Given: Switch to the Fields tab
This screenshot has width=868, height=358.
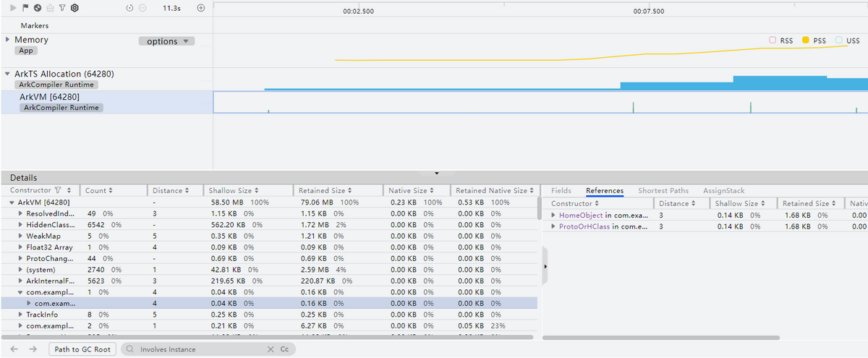Looking at the screenshot, I should click(x=561, y=190).
